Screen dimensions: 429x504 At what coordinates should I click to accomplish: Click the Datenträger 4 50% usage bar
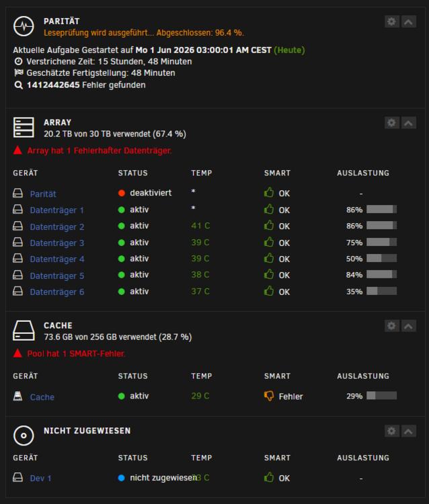tap(381, 258)
